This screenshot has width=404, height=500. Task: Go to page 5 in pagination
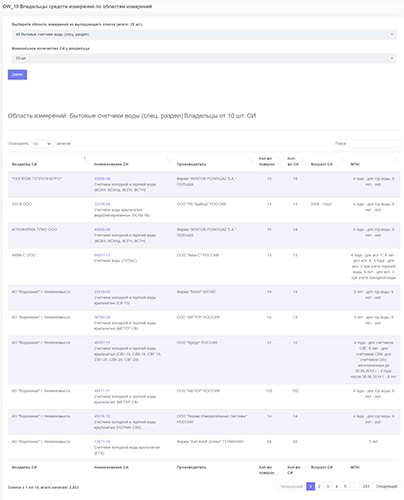coord(345,487)
